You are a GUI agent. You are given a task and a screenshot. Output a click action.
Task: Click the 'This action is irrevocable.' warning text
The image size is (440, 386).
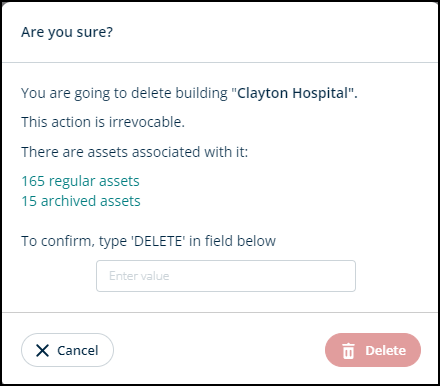pos(103,122)
